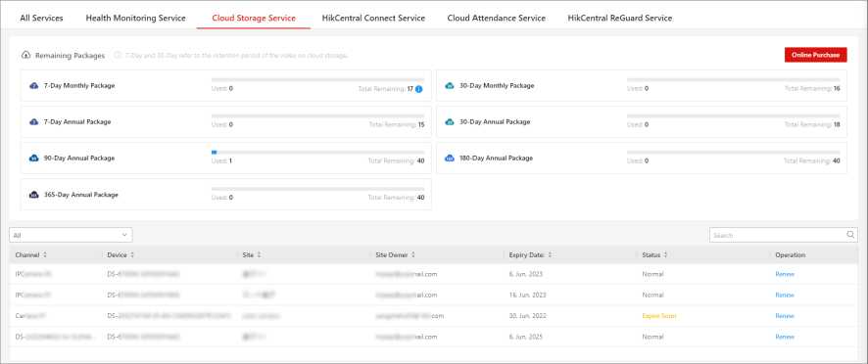
Task: Click the 30-Day Annual Package label
Action: pyautogui.click(x=495, y=121)
